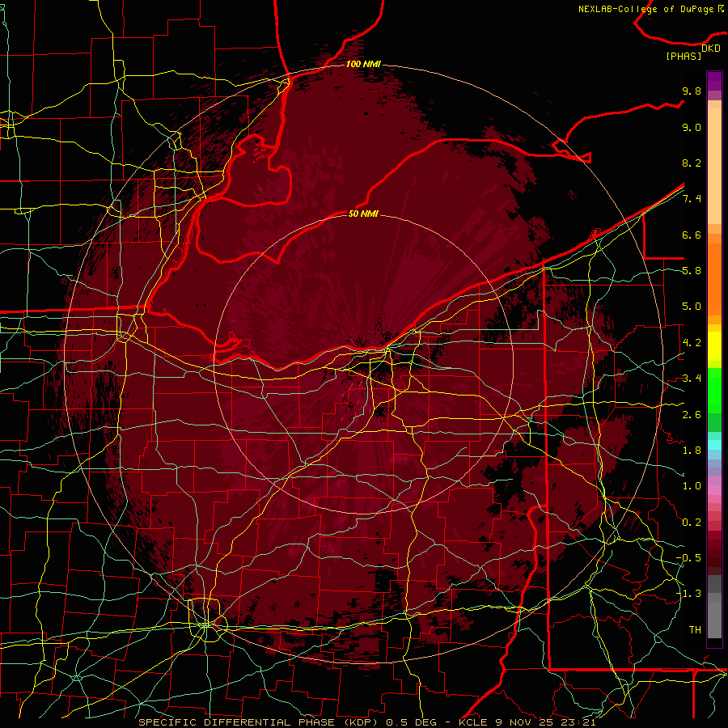This screenshot has height=728, width=728.
Task: Click the 50 NMI range ring label
Action: pos(363,214)
